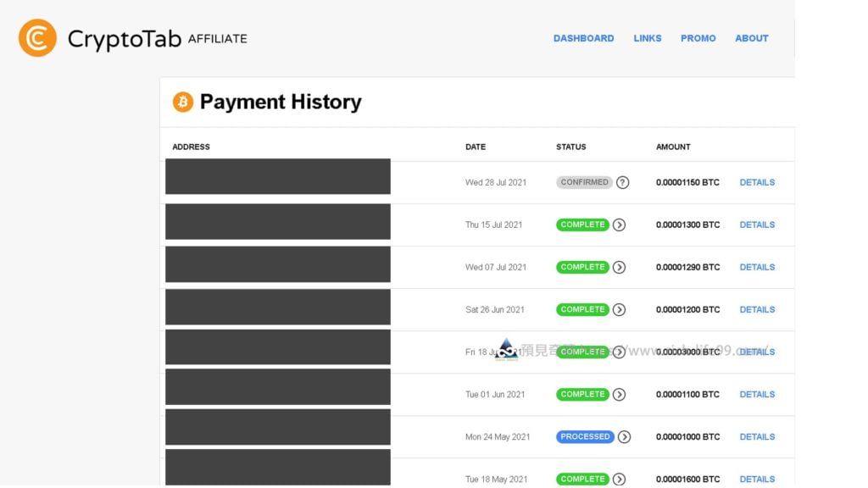This screenshot has height=488, width=868.
Task: Click the date Tue 01 Jun 2021
Action: point(495,395)
